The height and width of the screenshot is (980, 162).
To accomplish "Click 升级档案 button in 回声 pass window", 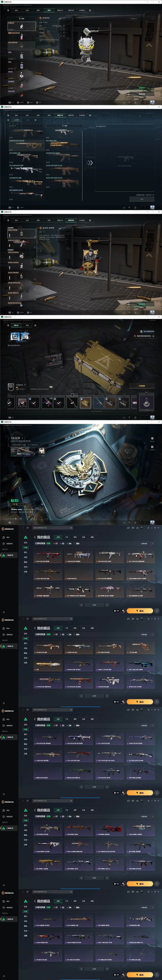I will [142, 386].
